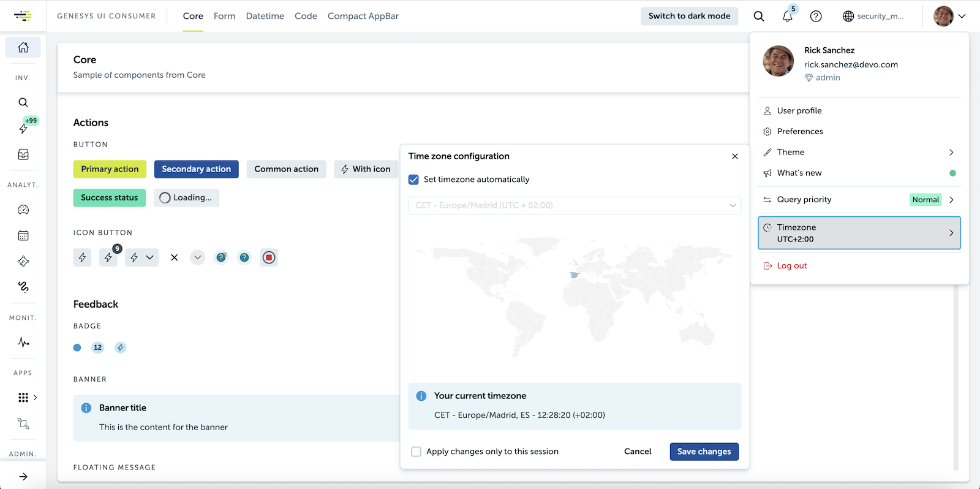980x489 pixels.
Task: Open the security domain selector dropdown
Action: tap(873, 17)
